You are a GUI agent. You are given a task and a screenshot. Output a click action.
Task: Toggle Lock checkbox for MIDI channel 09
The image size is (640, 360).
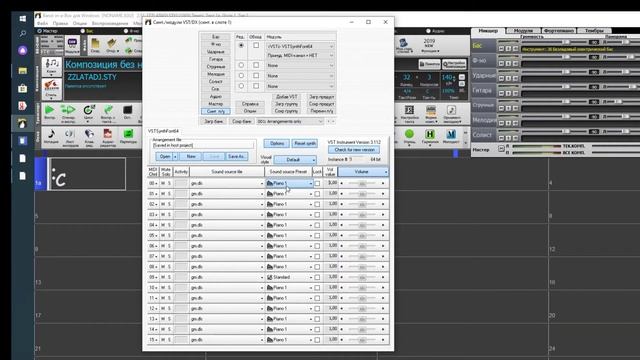point(317,277)
